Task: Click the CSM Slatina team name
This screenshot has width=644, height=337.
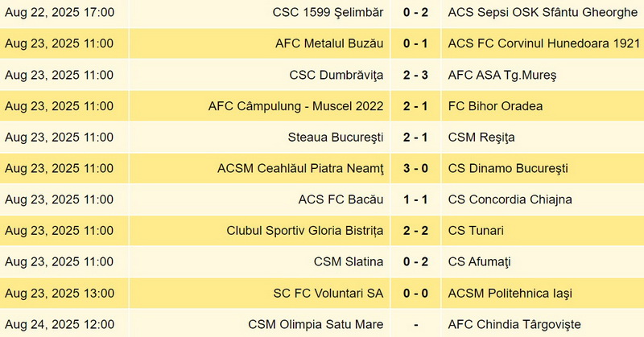Action: point(349,262)
